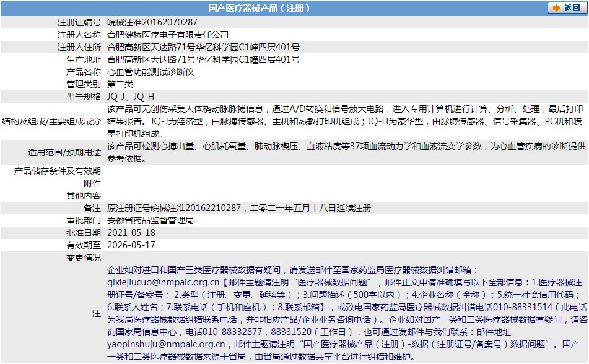Select model value JQ-J、JQ-H
Image resolution: width=589 pixels, height=364 pixels.
pyautogui.click(x=130, y=97)
